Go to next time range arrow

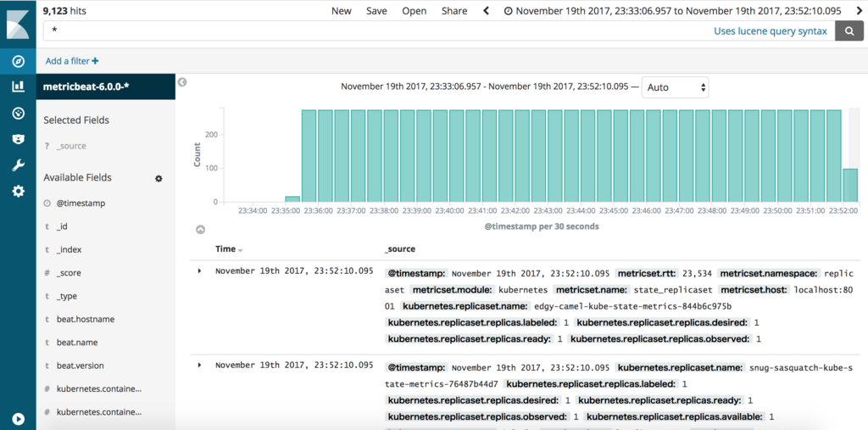tap(860, 10)
